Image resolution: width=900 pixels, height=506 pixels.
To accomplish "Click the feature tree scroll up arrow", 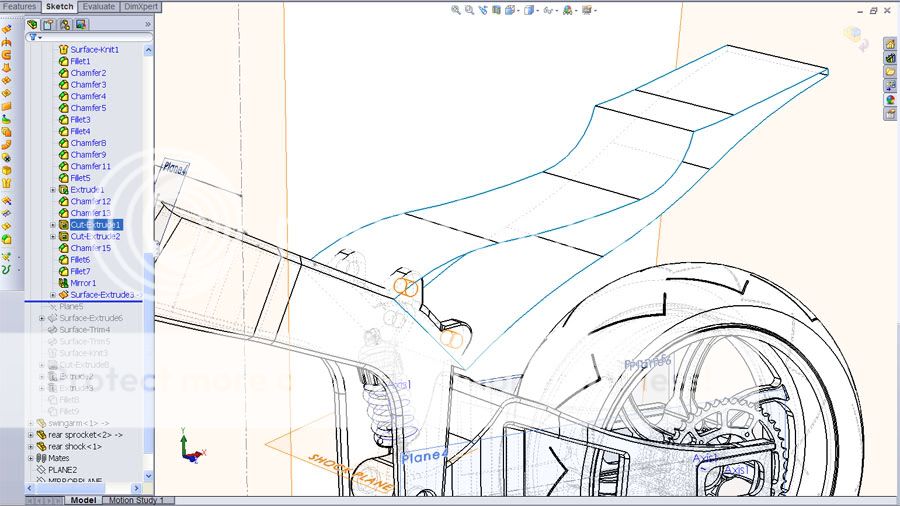I will 148,50.
